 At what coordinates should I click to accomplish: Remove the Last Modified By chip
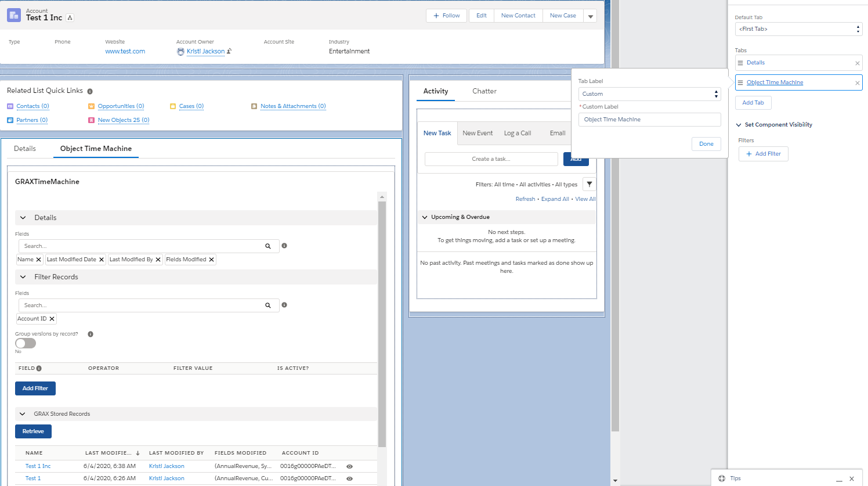(x=158, y=260)
